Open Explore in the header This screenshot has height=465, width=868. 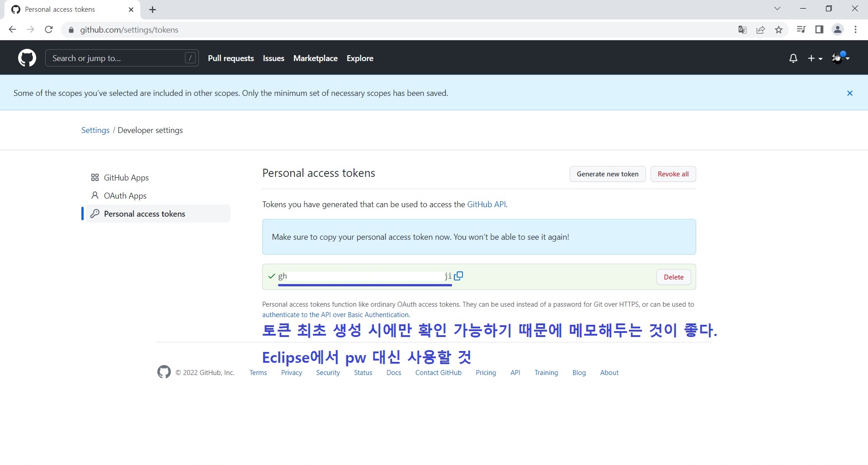point(360,58)
